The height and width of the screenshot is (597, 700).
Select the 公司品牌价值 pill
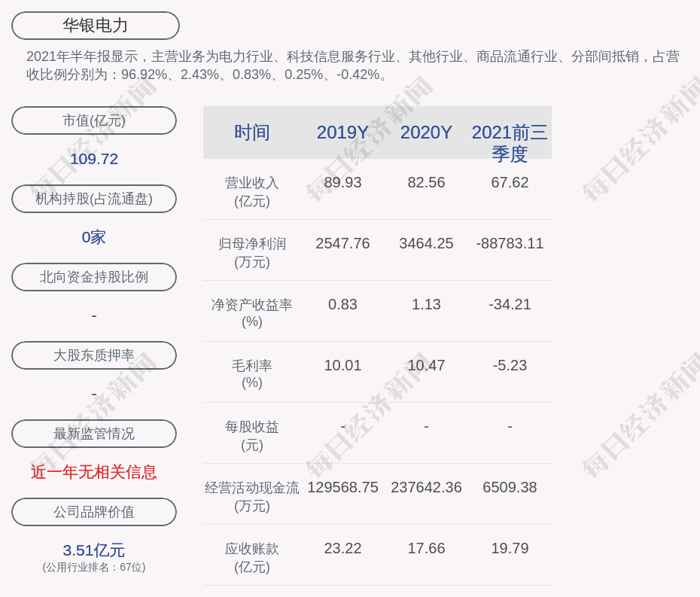pyautogui.click(x=94, y=512)
